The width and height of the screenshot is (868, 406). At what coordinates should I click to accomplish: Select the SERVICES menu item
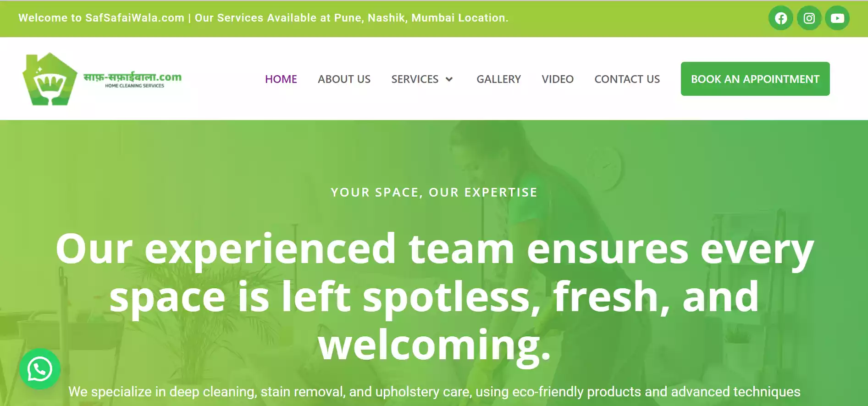(x=415, y=79)
